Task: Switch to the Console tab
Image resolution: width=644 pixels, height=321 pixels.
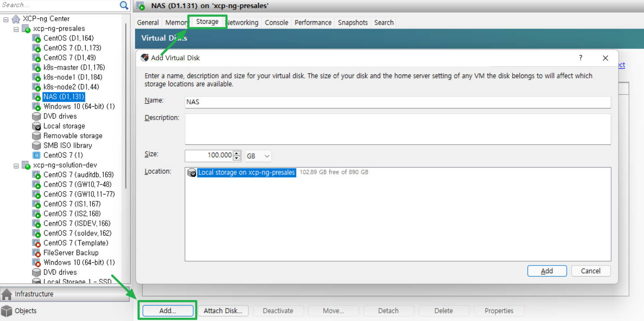Action: pos(276,23)
